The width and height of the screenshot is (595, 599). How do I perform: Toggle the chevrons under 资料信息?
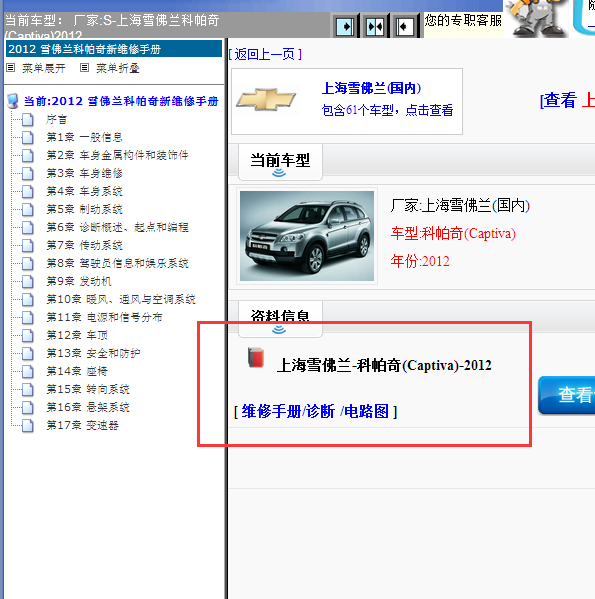pos(279,330)
